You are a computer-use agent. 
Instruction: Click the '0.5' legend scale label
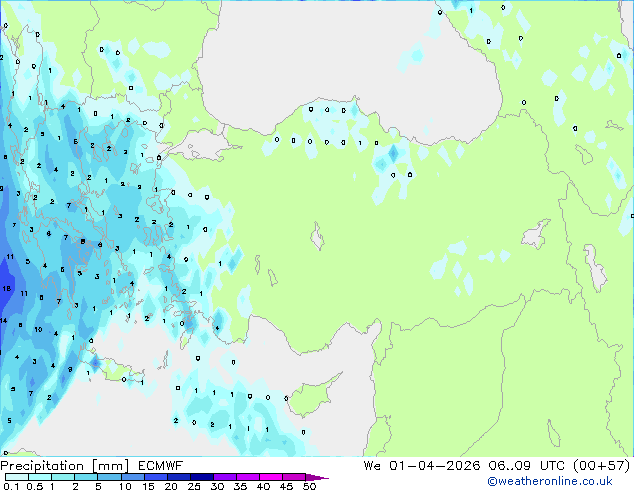point(35,486)
